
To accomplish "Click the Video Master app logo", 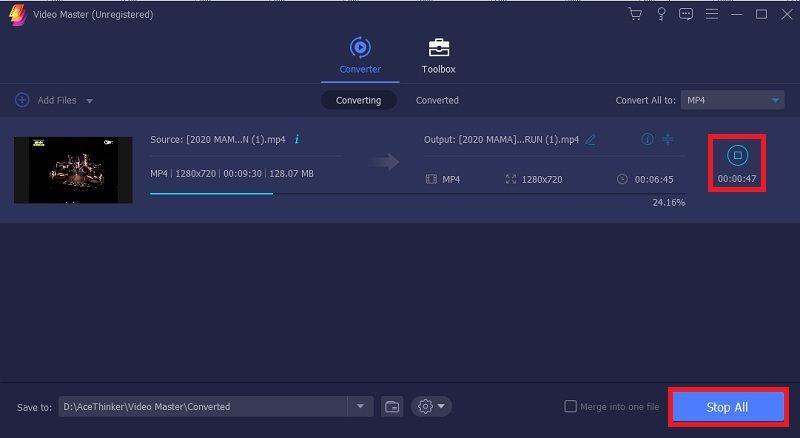I will coord(17,15).
